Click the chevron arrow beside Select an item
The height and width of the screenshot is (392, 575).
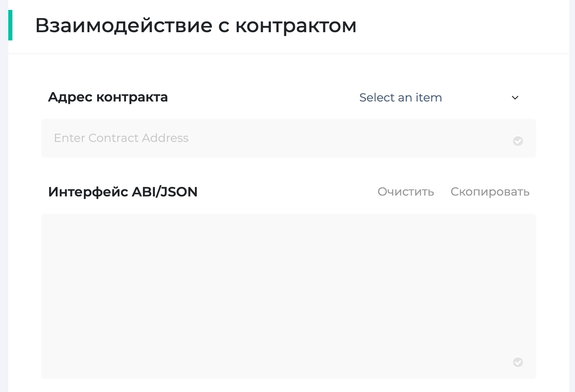[x=515, y=98]
